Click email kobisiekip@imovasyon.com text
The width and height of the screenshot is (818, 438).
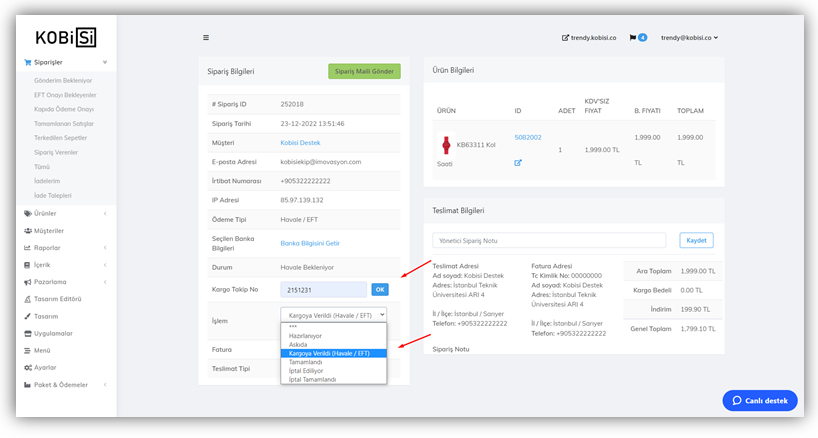tap(321, 162)
